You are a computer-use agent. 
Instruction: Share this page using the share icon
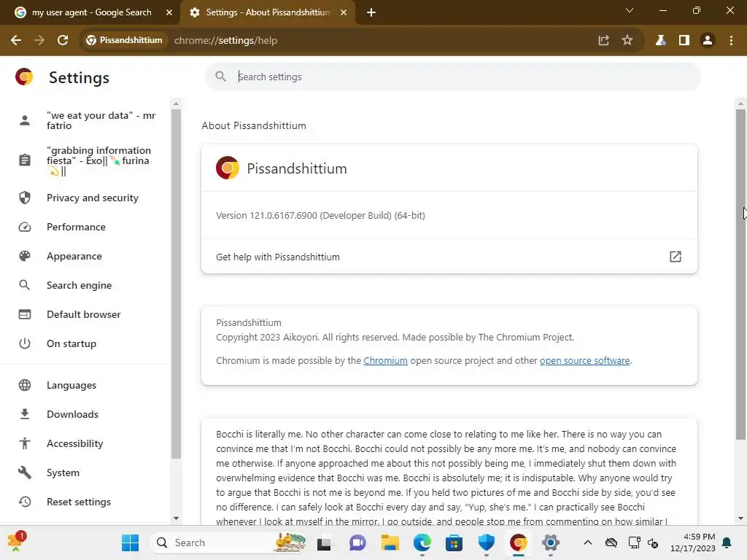(x=603, y=41)
